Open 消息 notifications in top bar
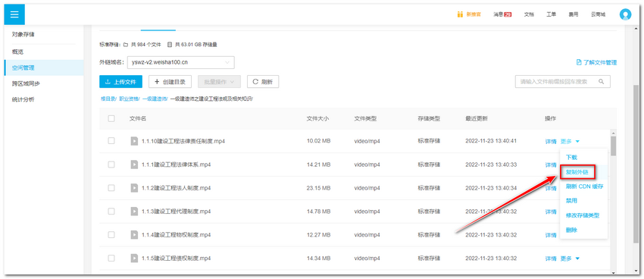Screen dimensions: 644x279 coord(502,14)
